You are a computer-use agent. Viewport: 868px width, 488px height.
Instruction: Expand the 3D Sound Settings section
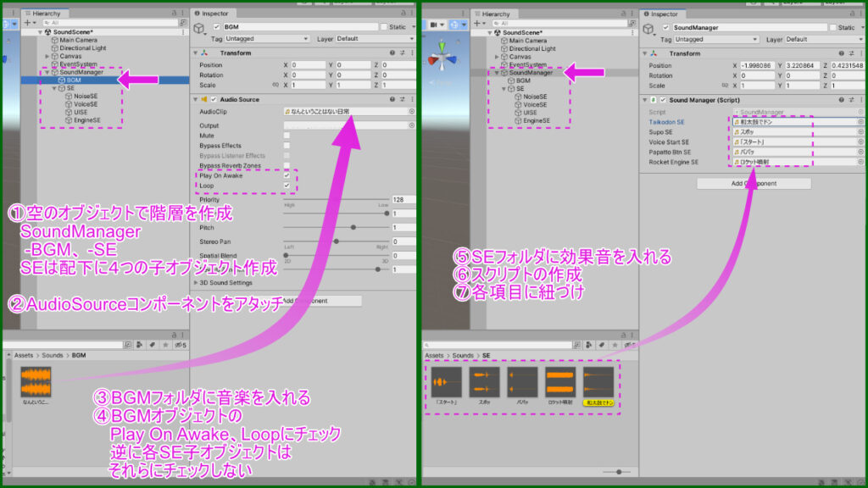pos(224,283)
